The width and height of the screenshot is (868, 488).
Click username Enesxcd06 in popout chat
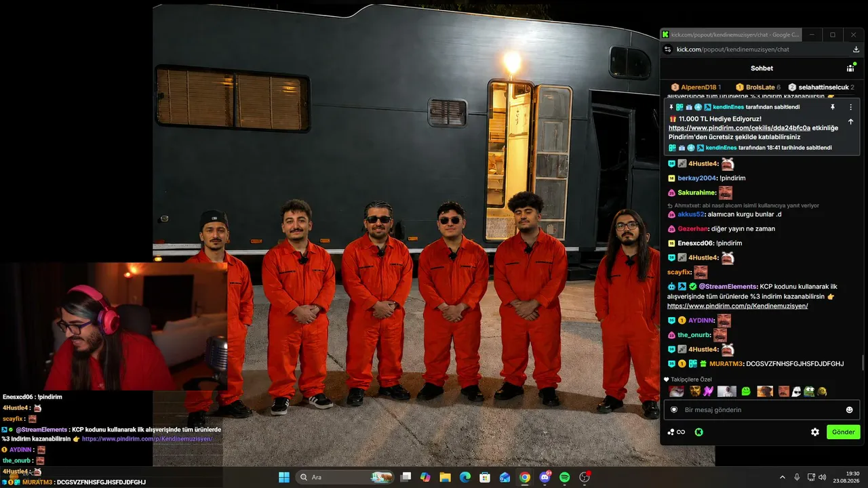(695, 243)
